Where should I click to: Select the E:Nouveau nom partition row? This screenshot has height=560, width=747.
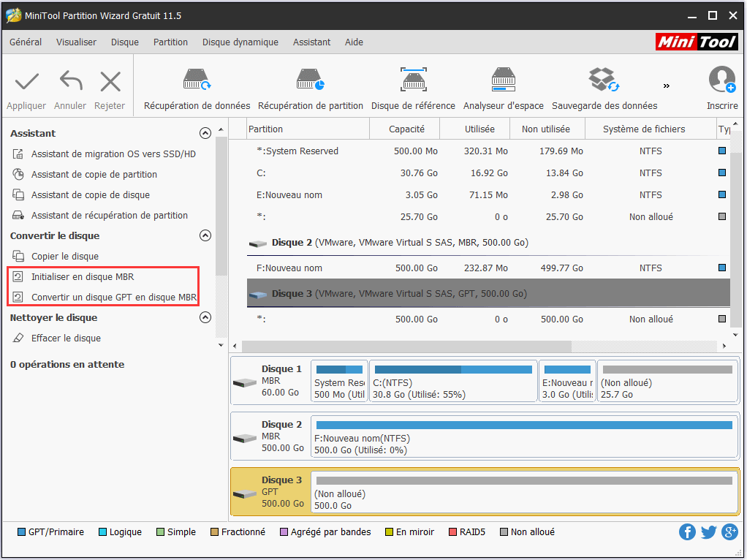[x=488, y=195]
